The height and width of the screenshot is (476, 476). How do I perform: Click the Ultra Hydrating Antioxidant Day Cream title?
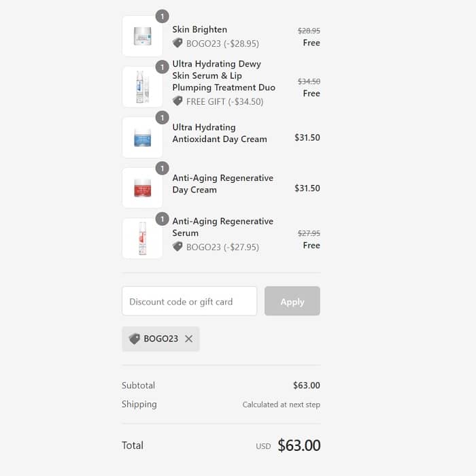click(219, 133)
